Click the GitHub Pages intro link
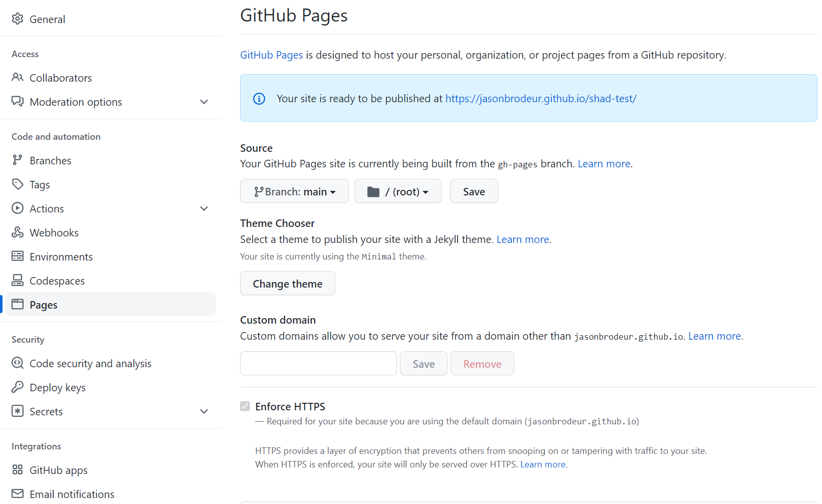822x504 pixels. (272, 55)
